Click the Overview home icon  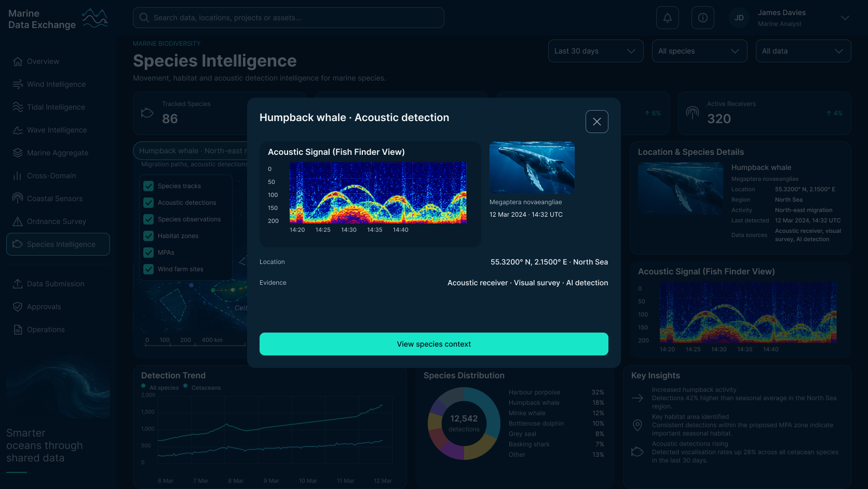[x=18, y=61]
